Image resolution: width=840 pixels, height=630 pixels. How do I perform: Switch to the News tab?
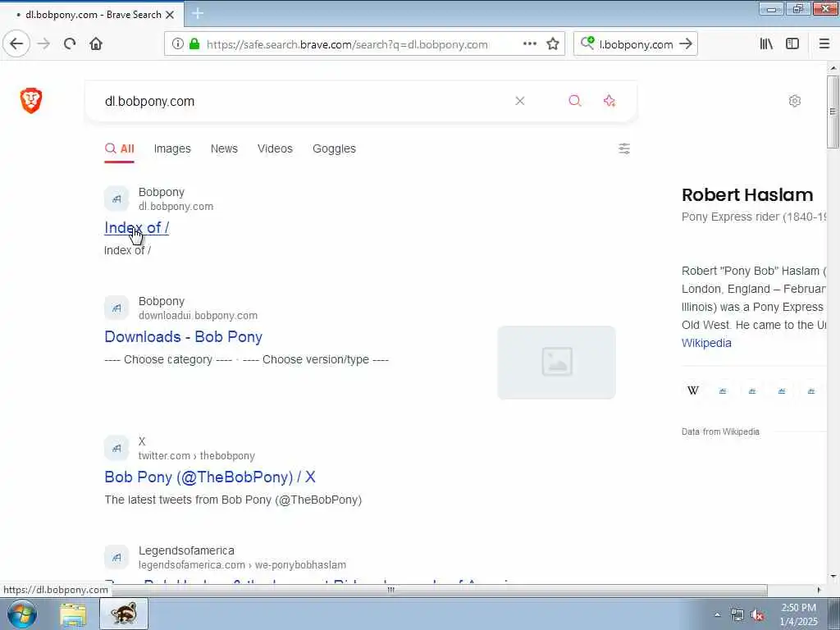click(x=224, y=148)
